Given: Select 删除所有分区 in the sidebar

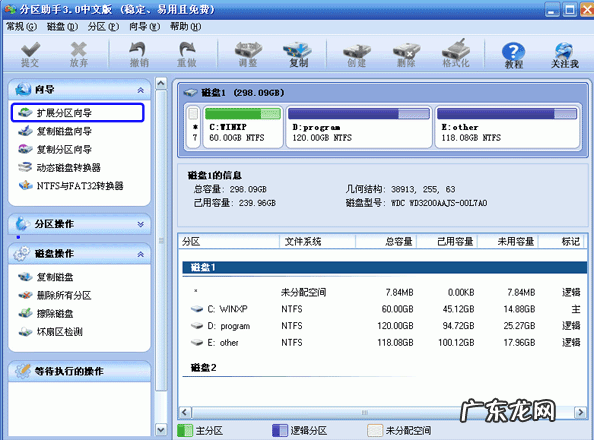Looking at the screenshot, I should coord(55,295).
